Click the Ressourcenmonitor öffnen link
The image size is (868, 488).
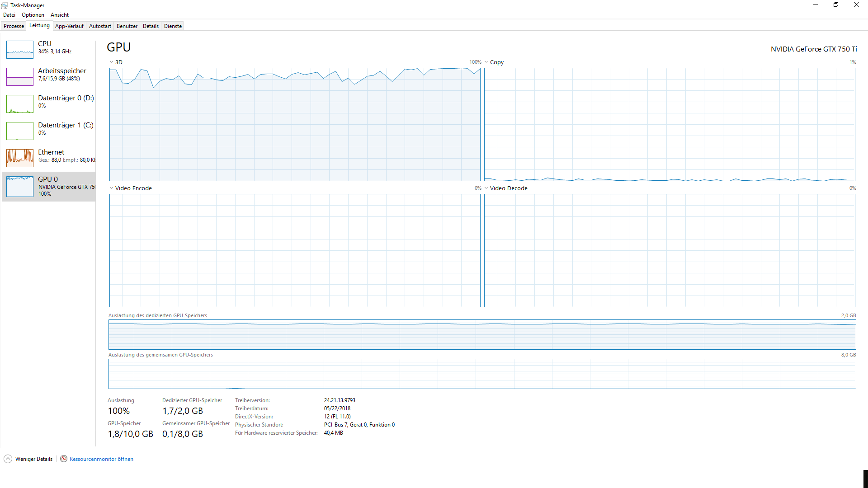point(101,459)
